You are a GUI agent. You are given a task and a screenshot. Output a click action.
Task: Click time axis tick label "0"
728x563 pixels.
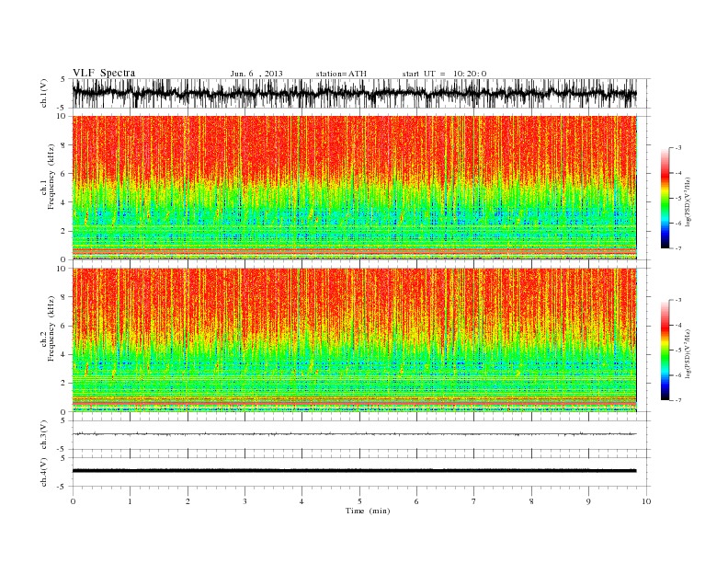pos(73,501)
